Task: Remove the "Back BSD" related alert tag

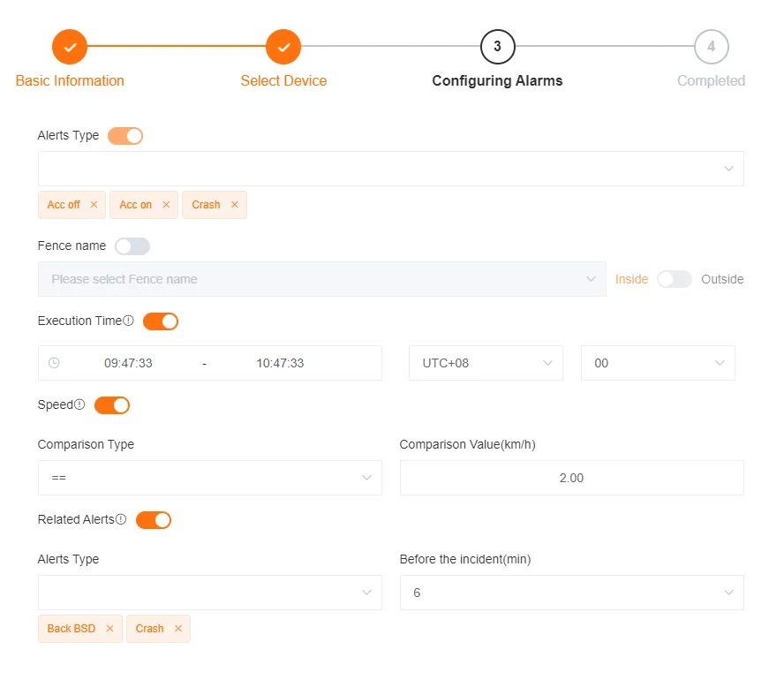Action: (109, 628)
